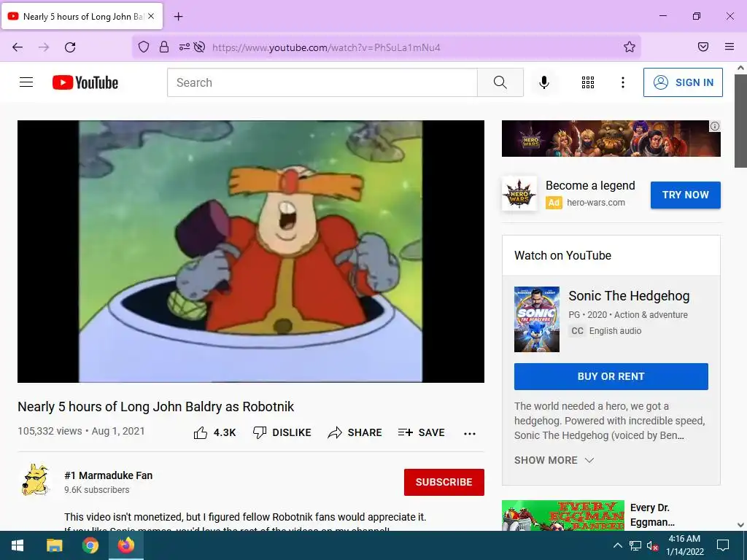
Task: Click BUY OR RENT button
Action: 611,376
